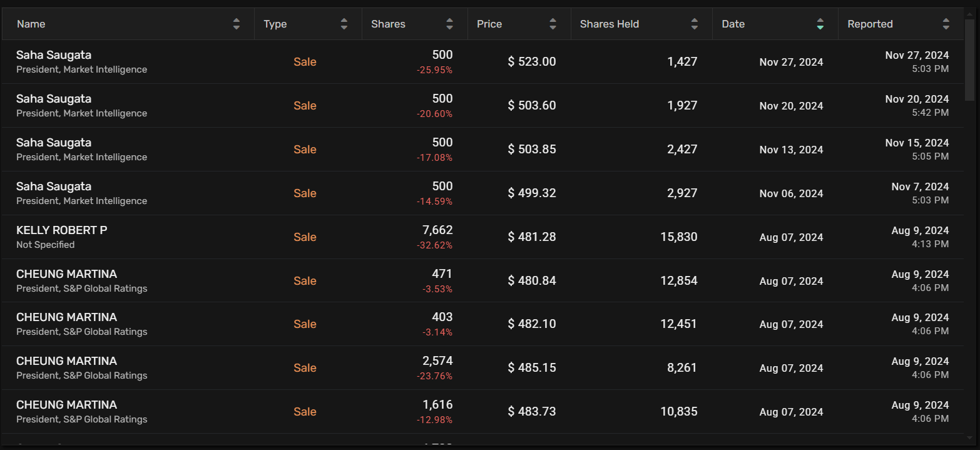980x450 pixels.
Task: Select CHEUNG MARTINA in $ 485.15 row
Action: (x=66, y=361)
